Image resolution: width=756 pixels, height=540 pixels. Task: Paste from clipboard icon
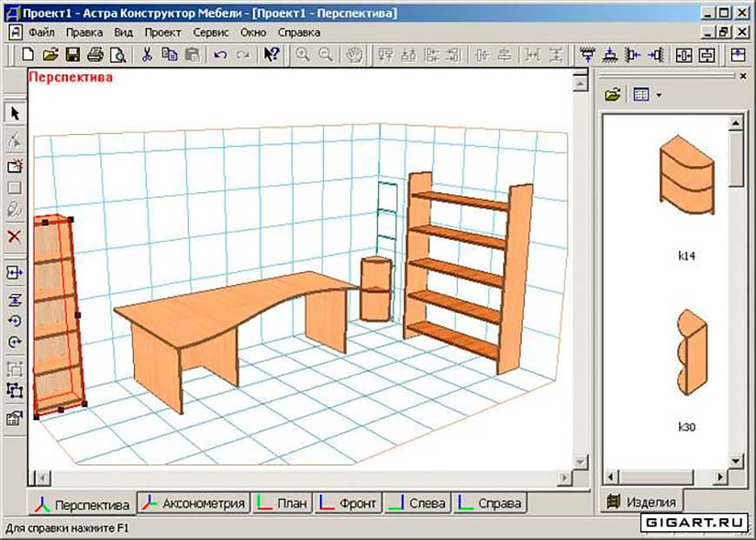tap(192, 55)
